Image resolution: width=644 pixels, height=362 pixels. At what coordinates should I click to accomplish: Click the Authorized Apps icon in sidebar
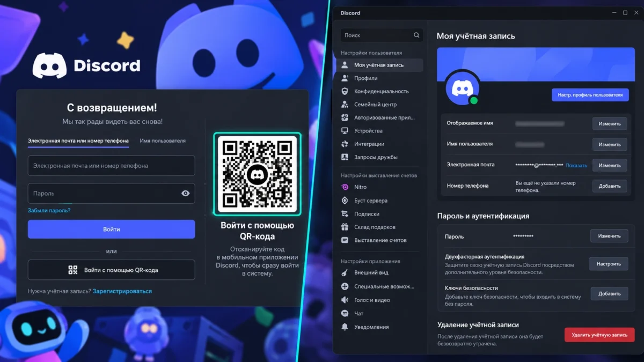coord(345,117)
